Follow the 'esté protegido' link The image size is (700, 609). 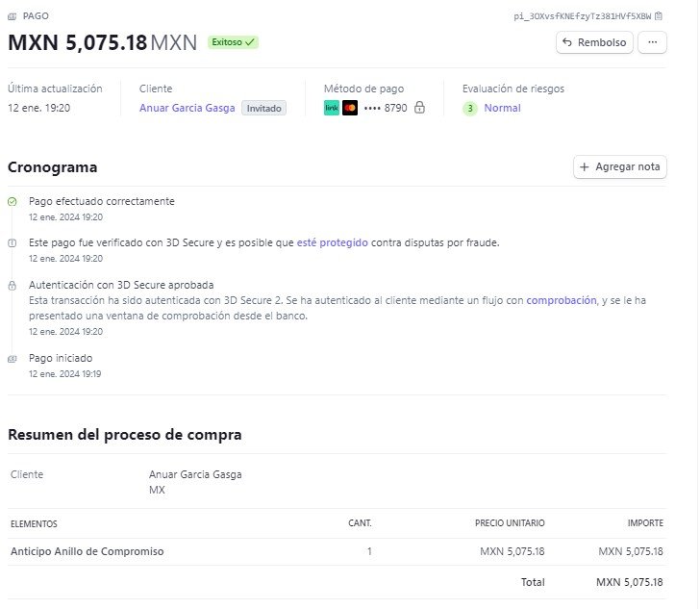(x=332, y=242)
